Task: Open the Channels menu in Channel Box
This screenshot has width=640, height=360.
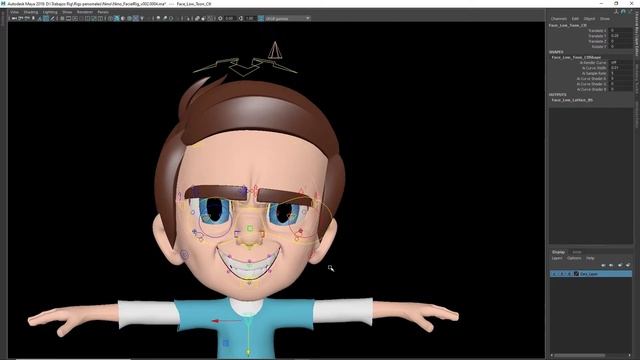Action: [x=559, y=19]
